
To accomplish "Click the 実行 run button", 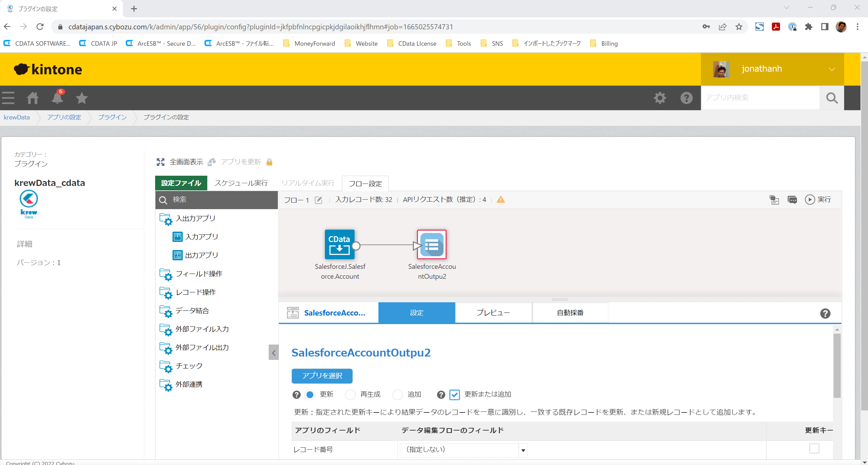I will (x=818, y=200).
